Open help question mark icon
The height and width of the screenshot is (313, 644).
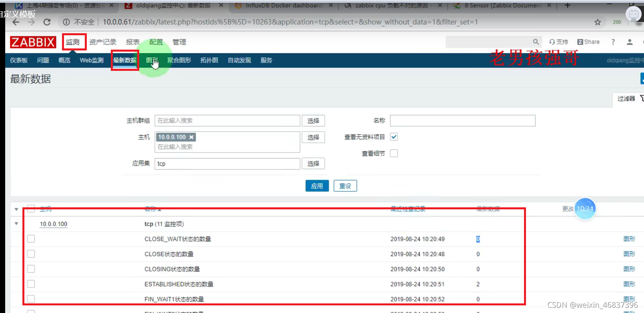[x=613, y=42]
